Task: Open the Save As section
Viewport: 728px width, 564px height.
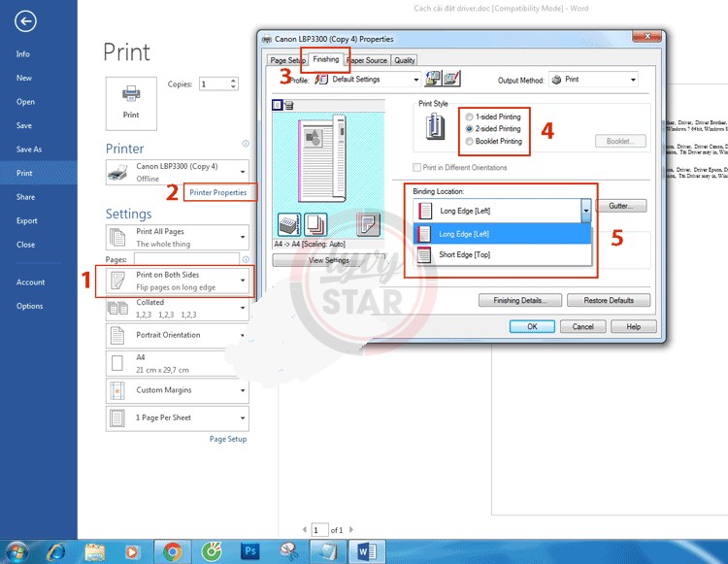Action: pos(29,149)
